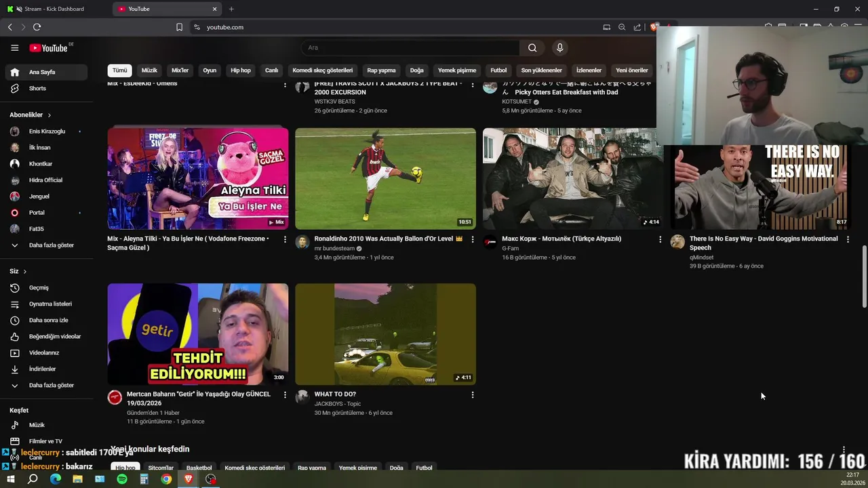868x488 pixels.
Task: Open Videolarınız in sidebar
Action: click(46, 352)
